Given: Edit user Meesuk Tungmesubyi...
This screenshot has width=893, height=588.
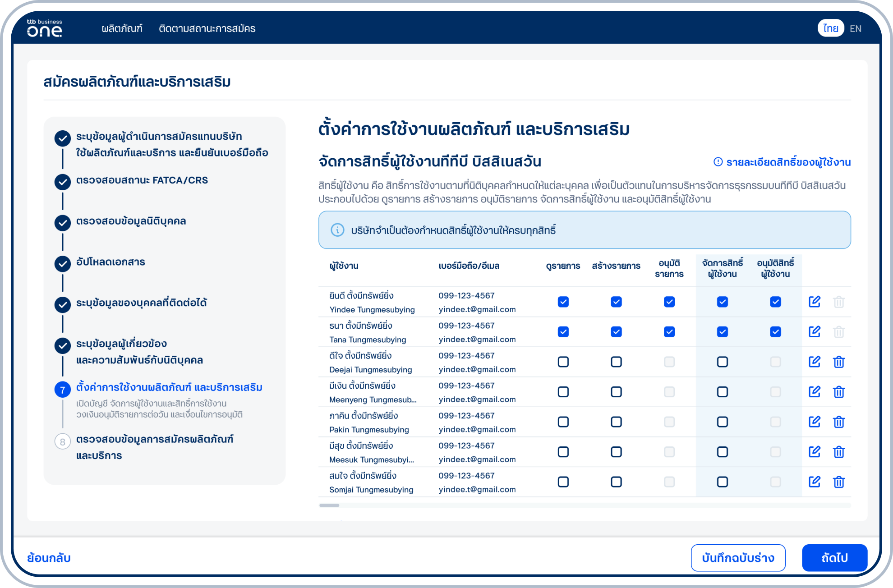Looking at the screenshot, I should coord(815,452).
